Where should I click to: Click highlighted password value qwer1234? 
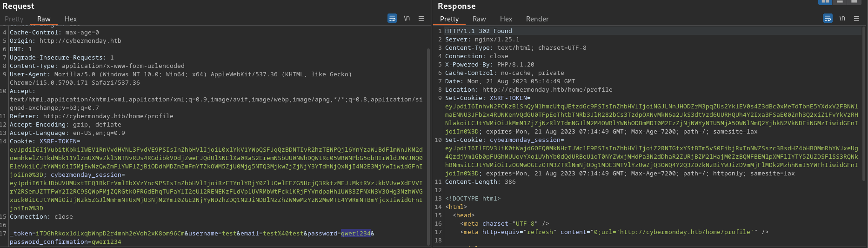(356, 234)
